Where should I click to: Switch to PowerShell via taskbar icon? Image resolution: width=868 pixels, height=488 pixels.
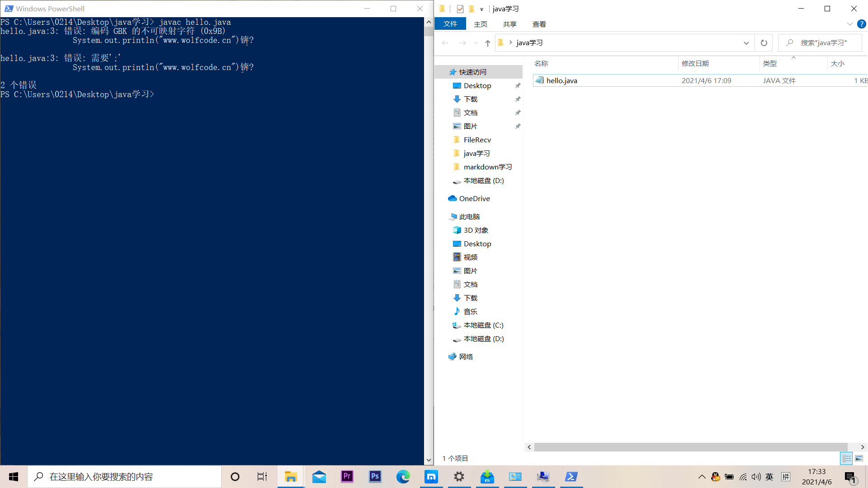coord(571,477)
